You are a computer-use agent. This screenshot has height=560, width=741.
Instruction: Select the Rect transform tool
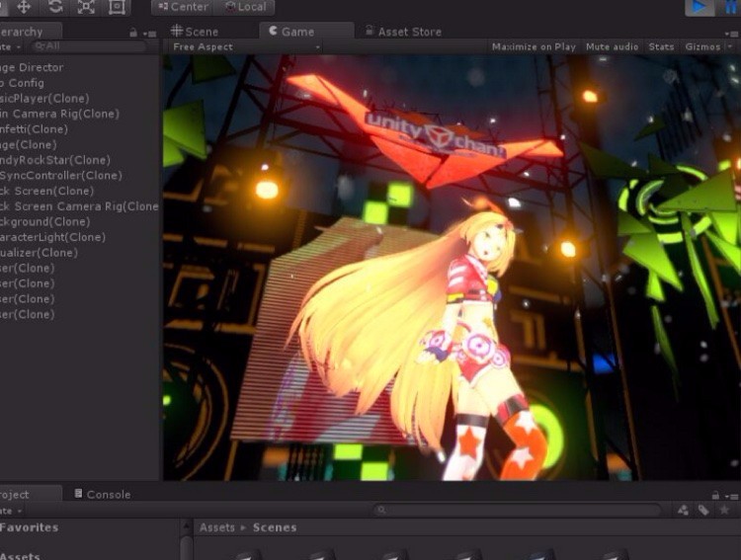point(117,7)
